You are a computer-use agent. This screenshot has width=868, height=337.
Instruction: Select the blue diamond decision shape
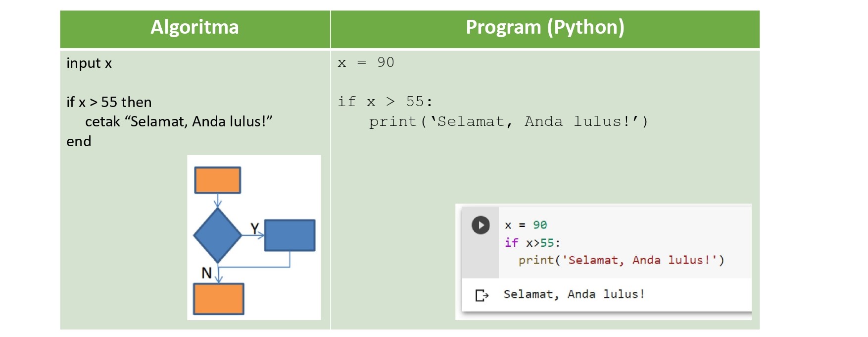tap(217, 235)
